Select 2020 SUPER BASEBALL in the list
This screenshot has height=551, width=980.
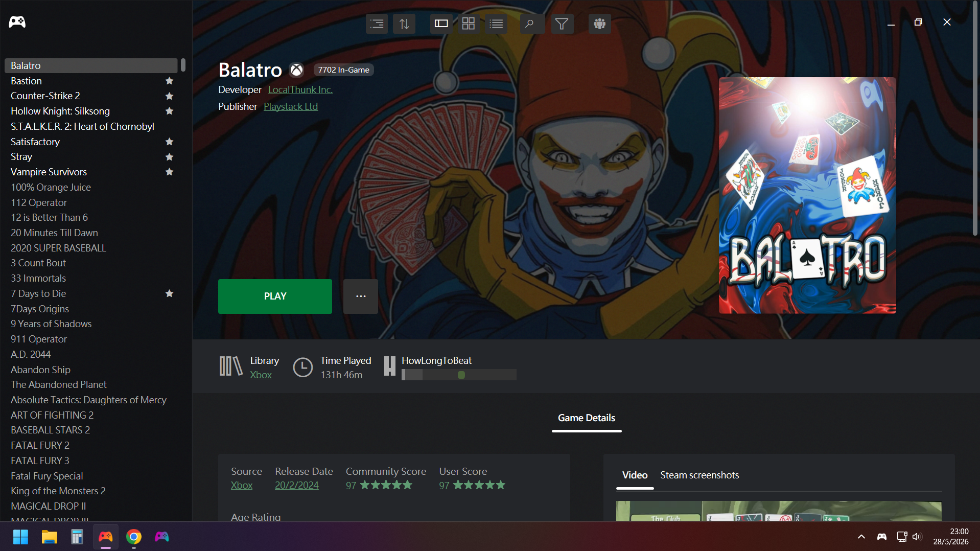click(x=91, y=248)
